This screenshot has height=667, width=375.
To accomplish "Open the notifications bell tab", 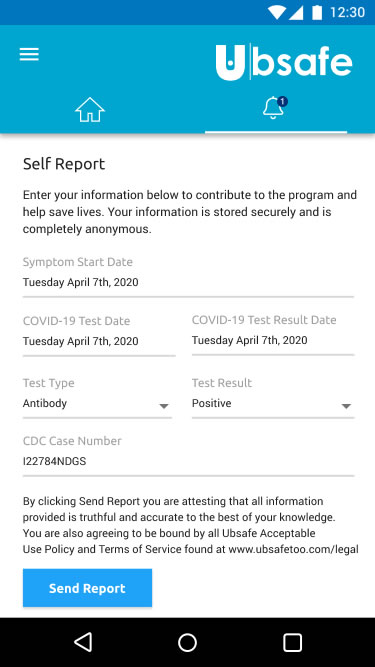I will pos(275,108).
